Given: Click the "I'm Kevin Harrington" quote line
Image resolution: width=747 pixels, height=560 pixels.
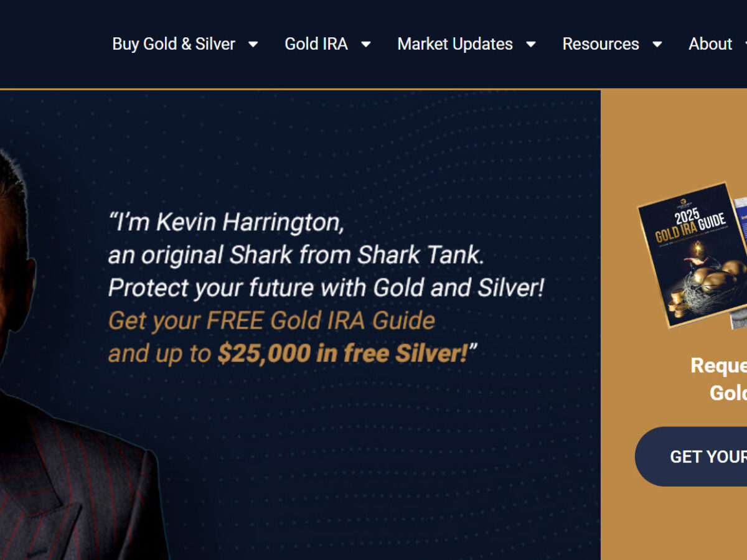Looking at the screenshot, I should pyautogui.click(x=226, y=222).
